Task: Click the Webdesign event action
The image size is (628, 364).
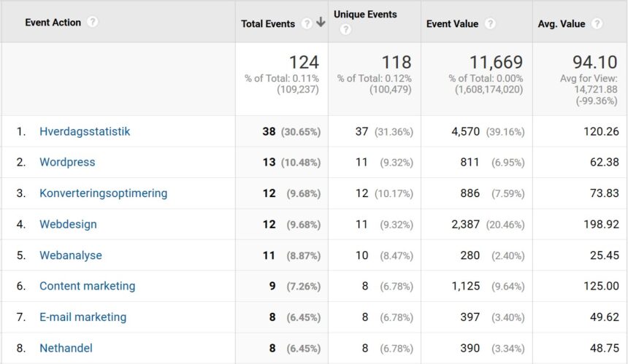Action: (x=68, y=224)
